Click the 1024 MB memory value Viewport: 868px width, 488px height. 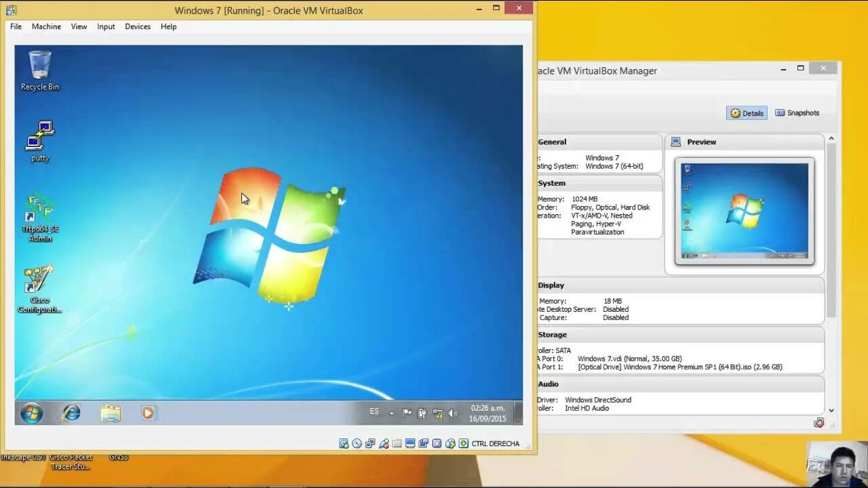pos(585,199)
